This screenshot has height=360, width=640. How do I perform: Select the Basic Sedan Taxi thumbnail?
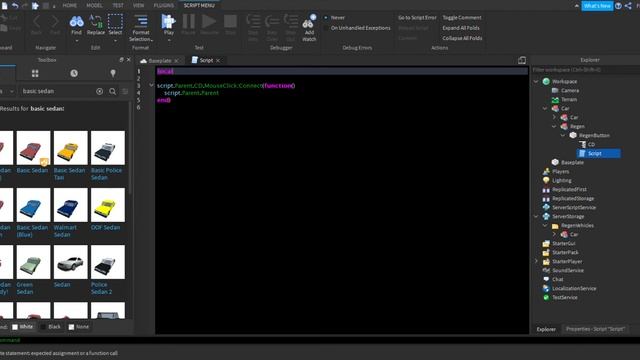tap(71, 148)
